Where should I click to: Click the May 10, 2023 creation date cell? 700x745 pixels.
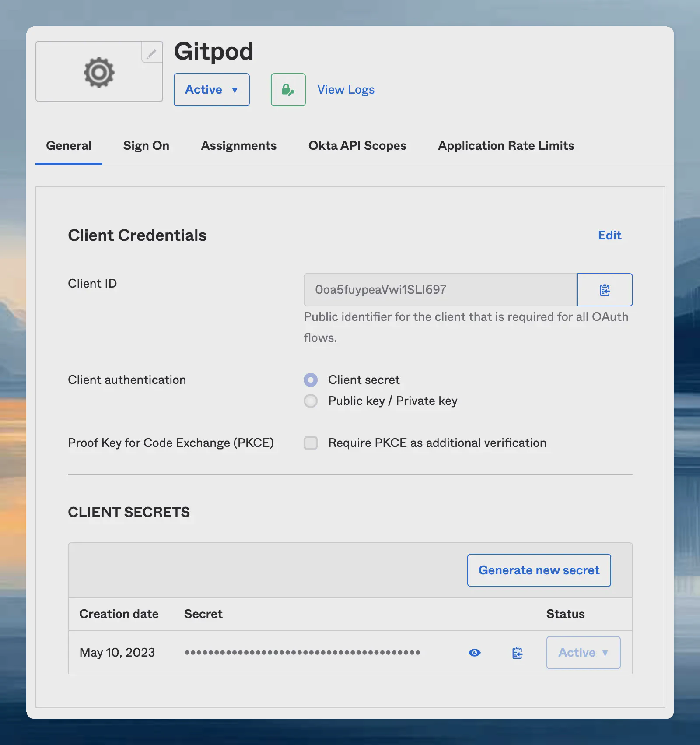117,653
